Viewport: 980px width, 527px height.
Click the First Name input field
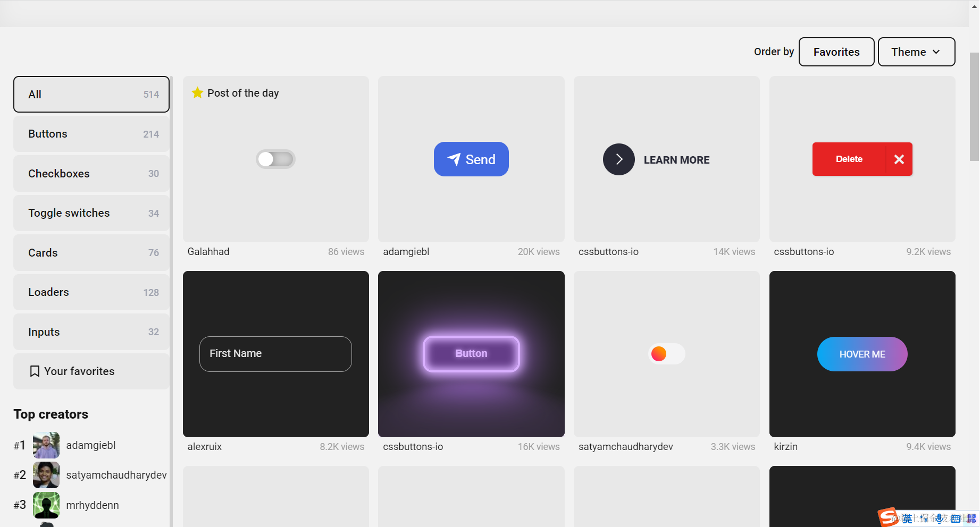coord(275,354)
